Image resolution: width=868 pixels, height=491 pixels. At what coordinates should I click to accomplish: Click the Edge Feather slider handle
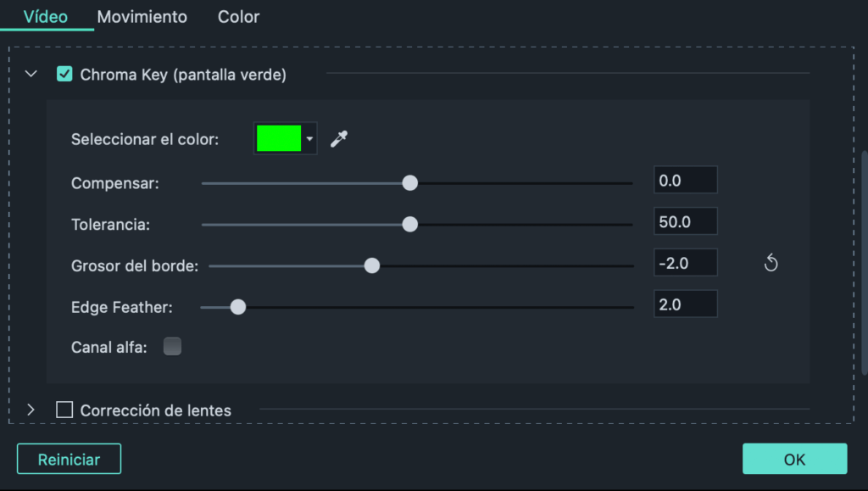pyautogui.click(x=237, y=306)
